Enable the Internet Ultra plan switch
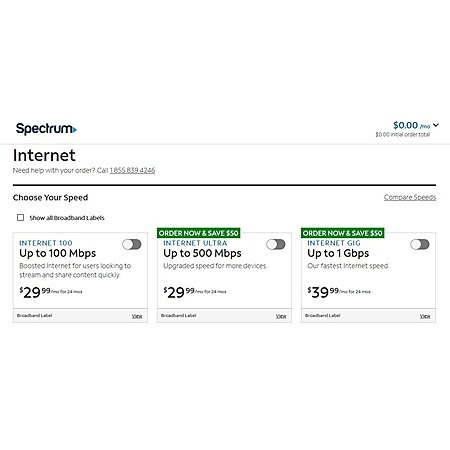 coord(276,244)
